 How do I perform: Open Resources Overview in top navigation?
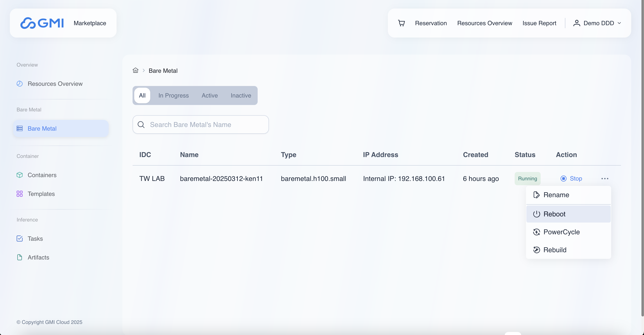485,23
